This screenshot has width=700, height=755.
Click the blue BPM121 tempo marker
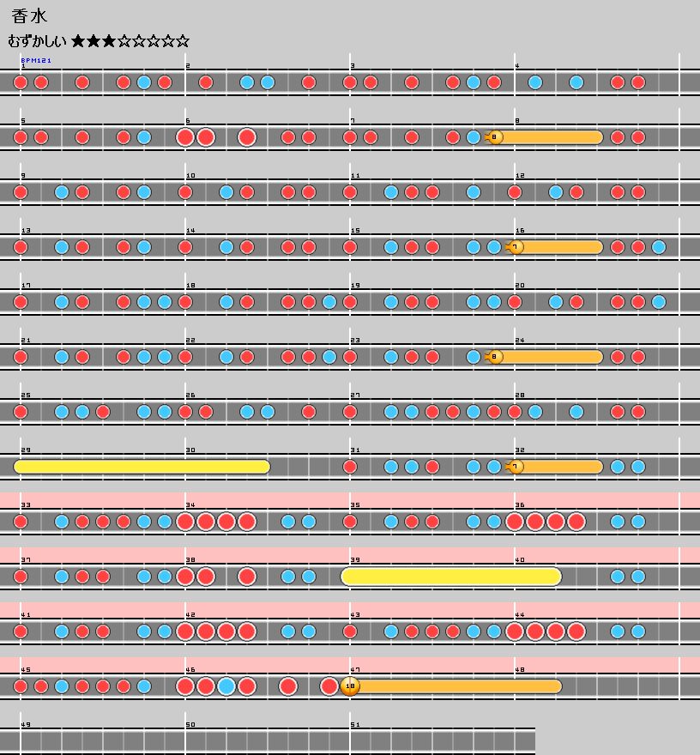[36, 61]
